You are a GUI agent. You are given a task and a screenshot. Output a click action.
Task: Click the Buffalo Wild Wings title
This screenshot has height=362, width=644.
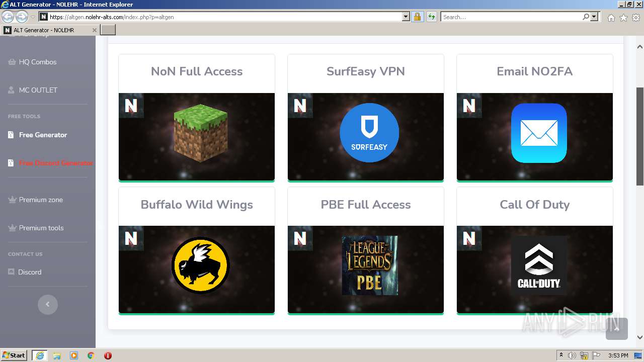click(x=197, y=205)
